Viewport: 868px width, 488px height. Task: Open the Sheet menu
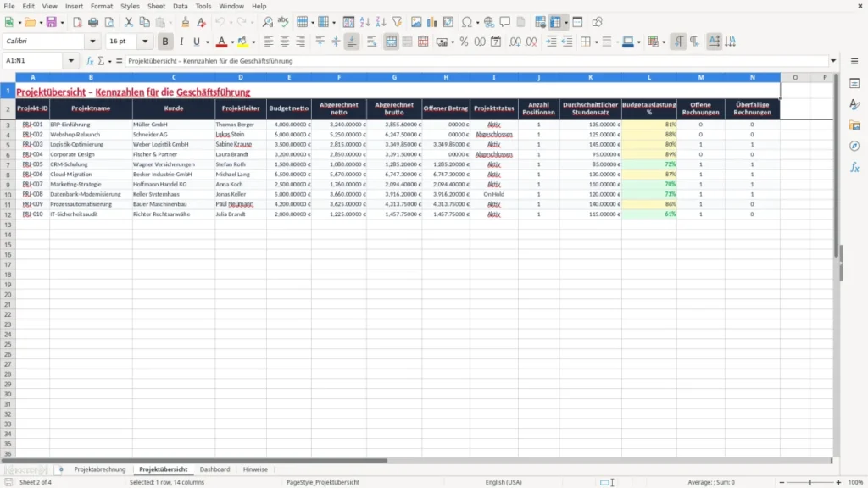(156, 6)
